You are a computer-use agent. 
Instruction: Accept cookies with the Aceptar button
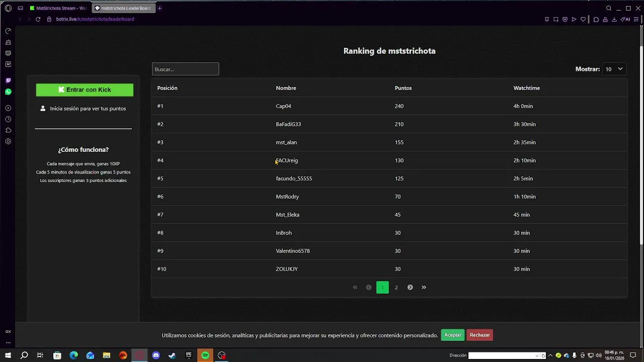click(452, 335)
